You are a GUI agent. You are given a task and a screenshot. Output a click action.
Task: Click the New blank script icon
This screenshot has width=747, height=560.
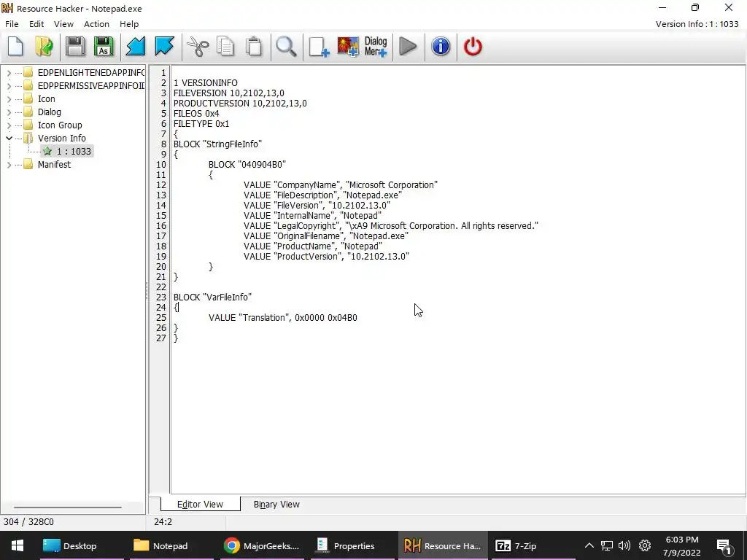pos(16,47)
